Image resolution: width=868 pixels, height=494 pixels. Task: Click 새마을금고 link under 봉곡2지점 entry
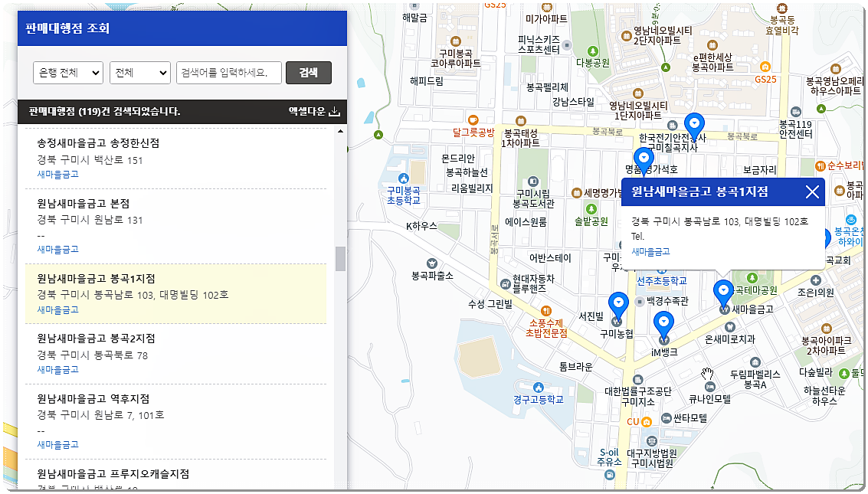coord(57,369)
